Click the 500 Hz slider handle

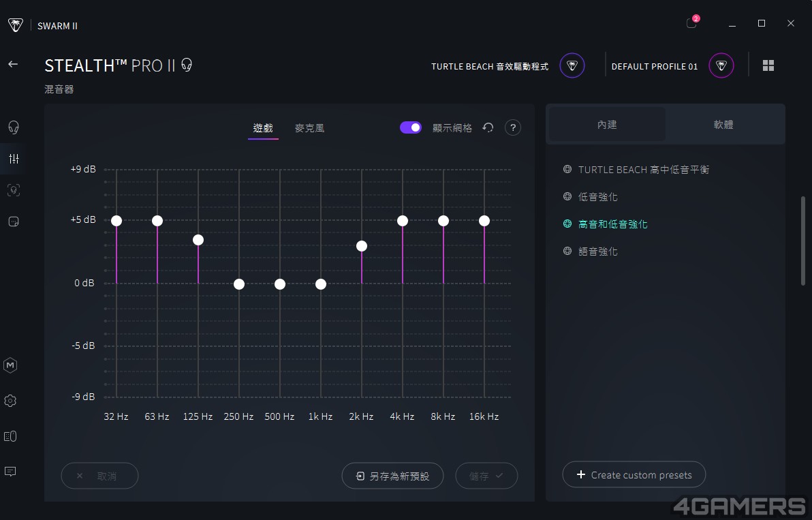pos(280,284)
